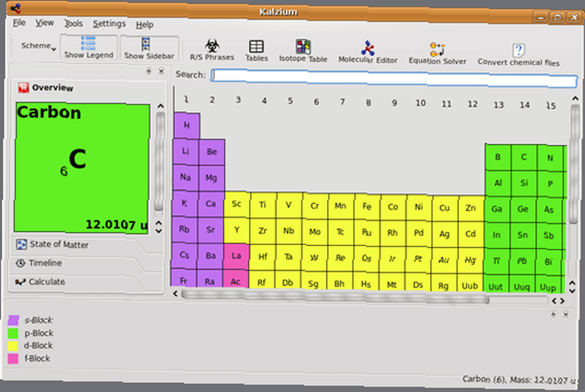Select Lanthanum (La) element cell
585x392 pixels.
point(236,256)
